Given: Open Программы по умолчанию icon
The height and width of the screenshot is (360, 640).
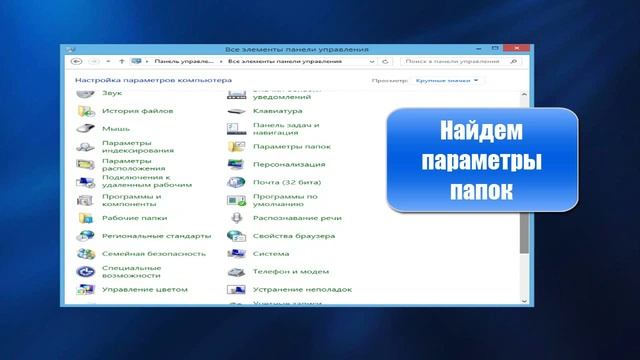Looking at the screenshot, I should [236, 200].
